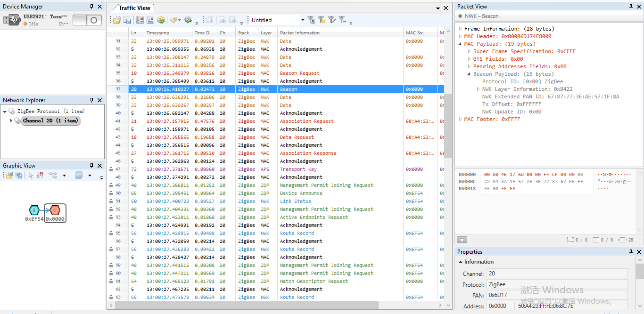Click the magnet icon in Graphic View toolbar
This screenshot has height=314, width=644.
[x=40, y=175]
